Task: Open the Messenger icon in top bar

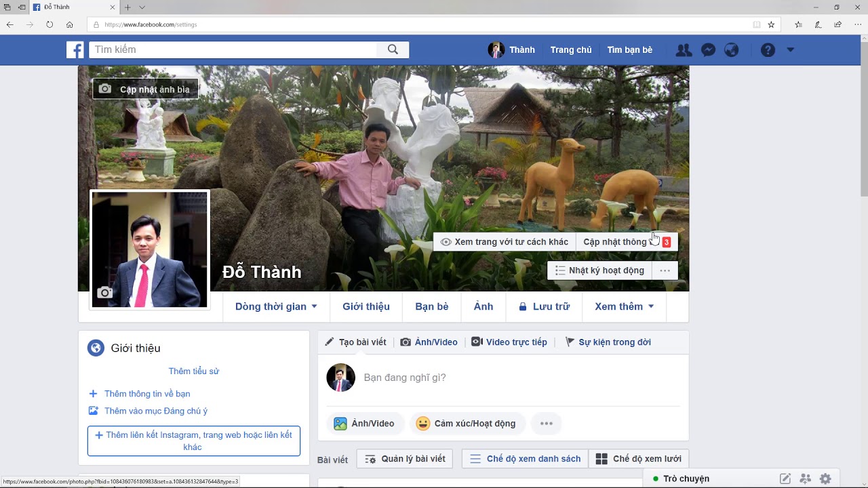Action: click(x=708, y=50)
